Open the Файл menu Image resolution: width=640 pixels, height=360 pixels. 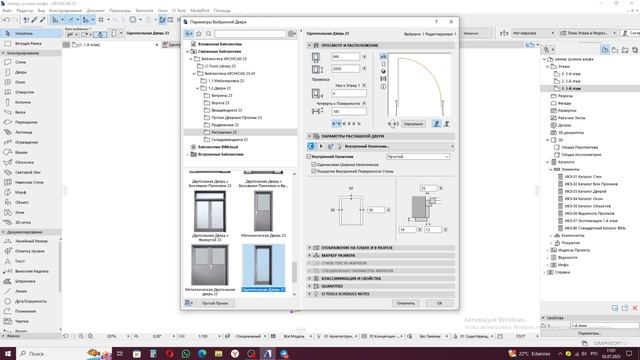7,11
